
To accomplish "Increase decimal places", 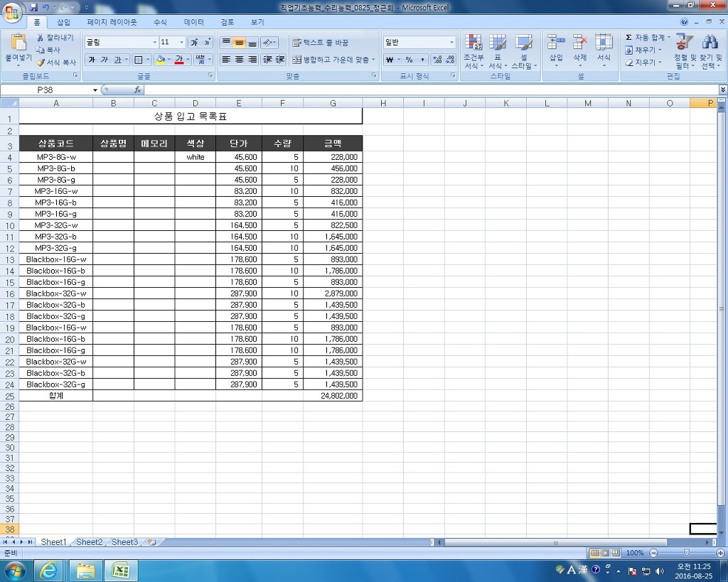I will (437, 60).
